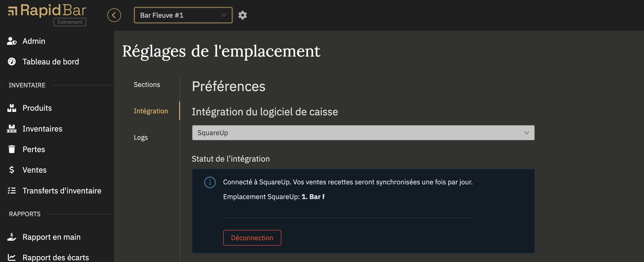
Task: Switch to the Sections tab
Action: (x=147, y=84)
